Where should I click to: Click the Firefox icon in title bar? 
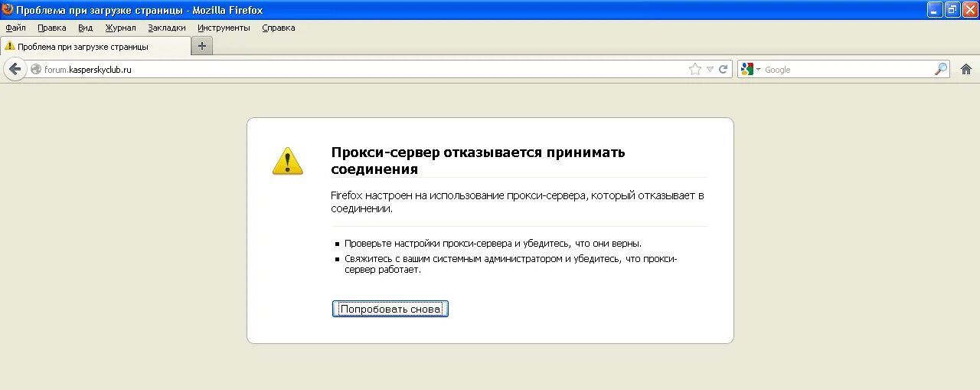tap(8, 10)
